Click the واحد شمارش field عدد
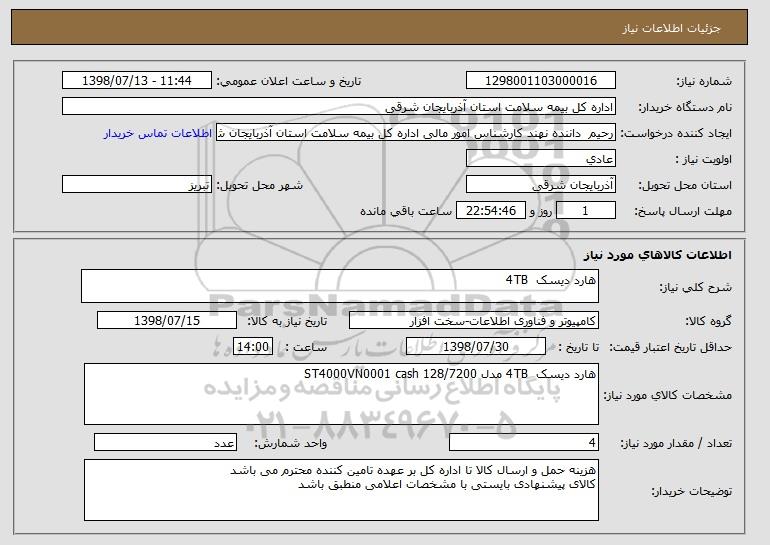 click(x=165, y=442)
